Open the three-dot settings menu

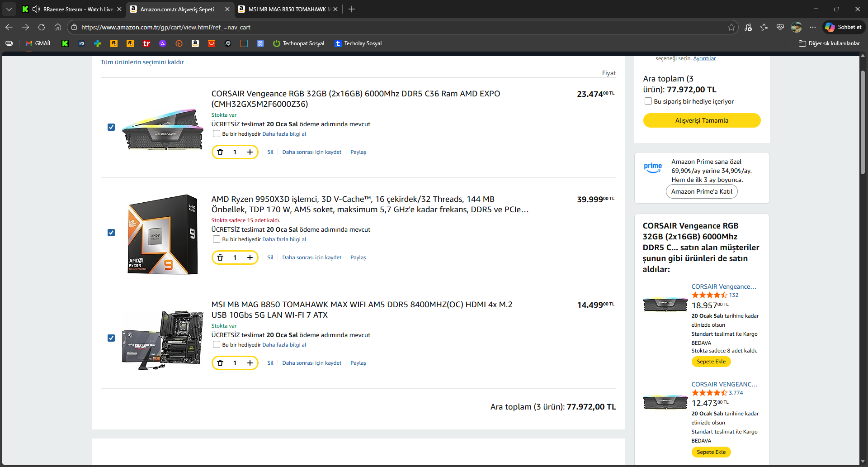point(813,27)
